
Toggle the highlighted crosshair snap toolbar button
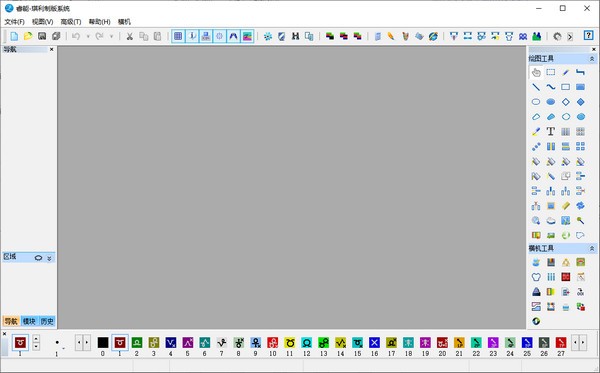tap(219, 36)
